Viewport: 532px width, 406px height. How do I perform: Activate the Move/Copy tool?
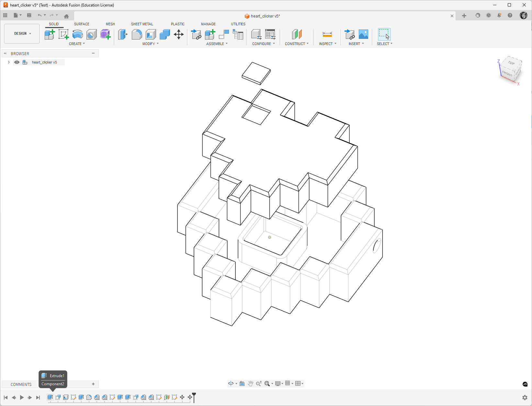[178, 34]
